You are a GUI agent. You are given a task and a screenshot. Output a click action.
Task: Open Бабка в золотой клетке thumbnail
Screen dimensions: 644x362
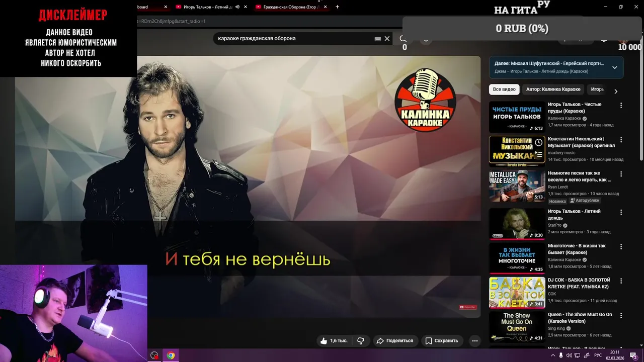[517, 292]
